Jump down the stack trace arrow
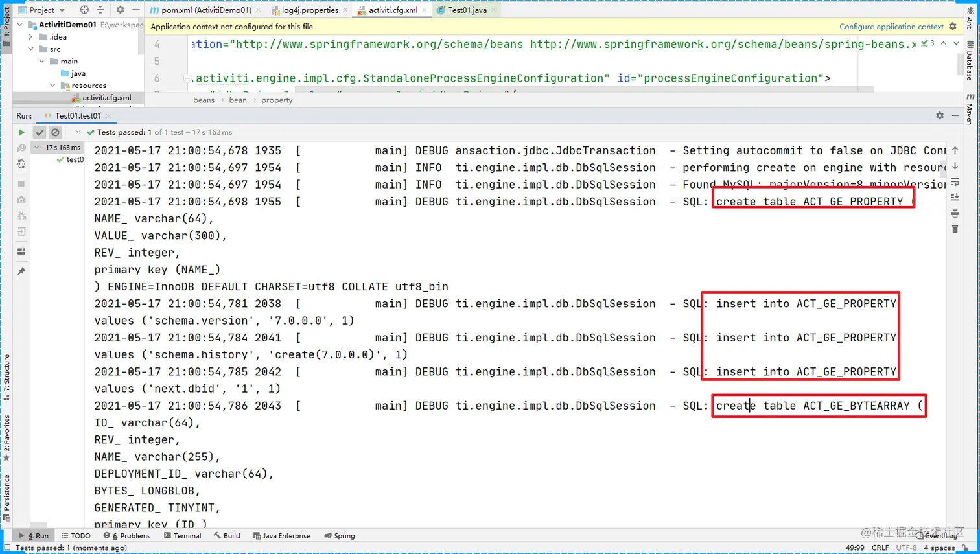 (955, 167)
